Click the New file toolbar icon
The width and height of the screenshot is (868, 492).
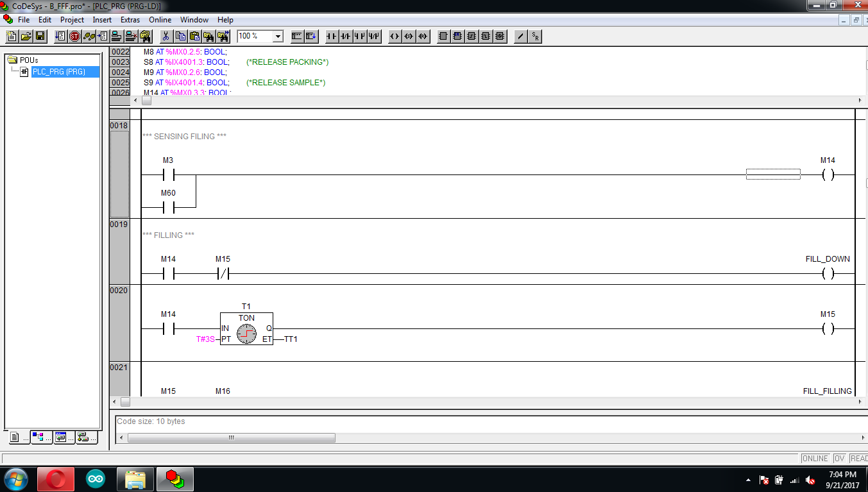[12, 36]
